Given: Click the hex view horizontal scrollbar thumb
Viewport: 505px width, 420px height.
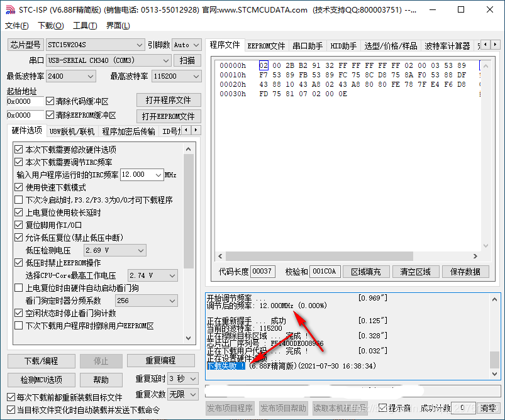Looking at the screenshot, I should [x=319, y=256].
